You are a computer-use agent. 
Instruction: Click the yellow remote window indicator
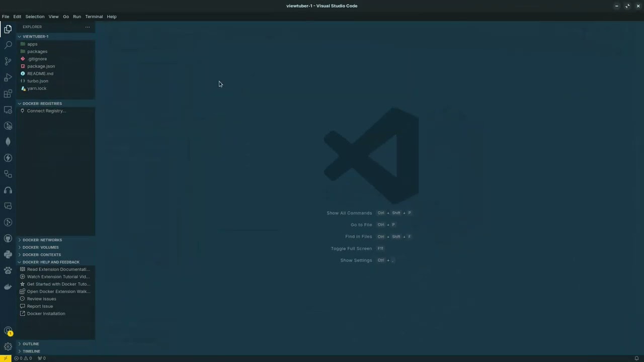(6, 358)
